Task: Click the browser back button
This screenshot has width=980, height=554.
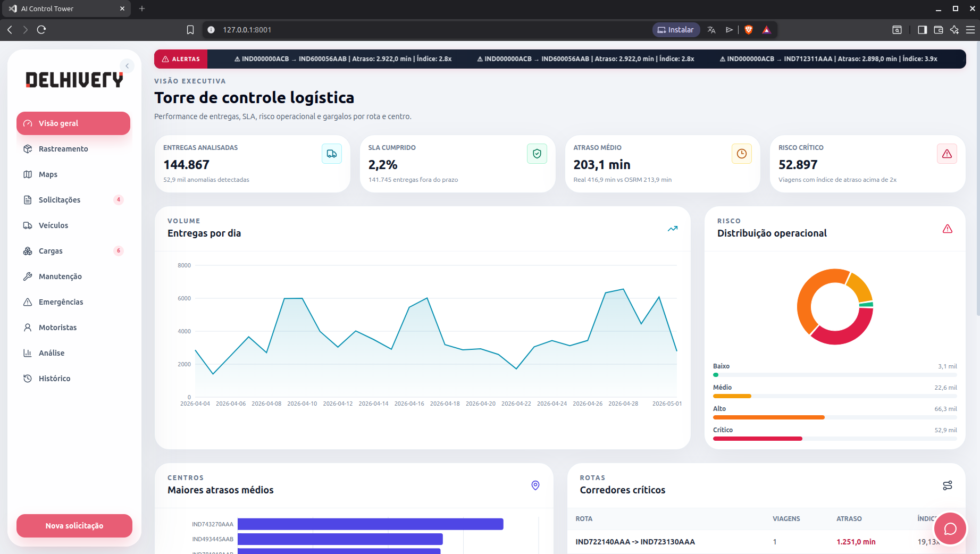Action: [x=10, y=30]
